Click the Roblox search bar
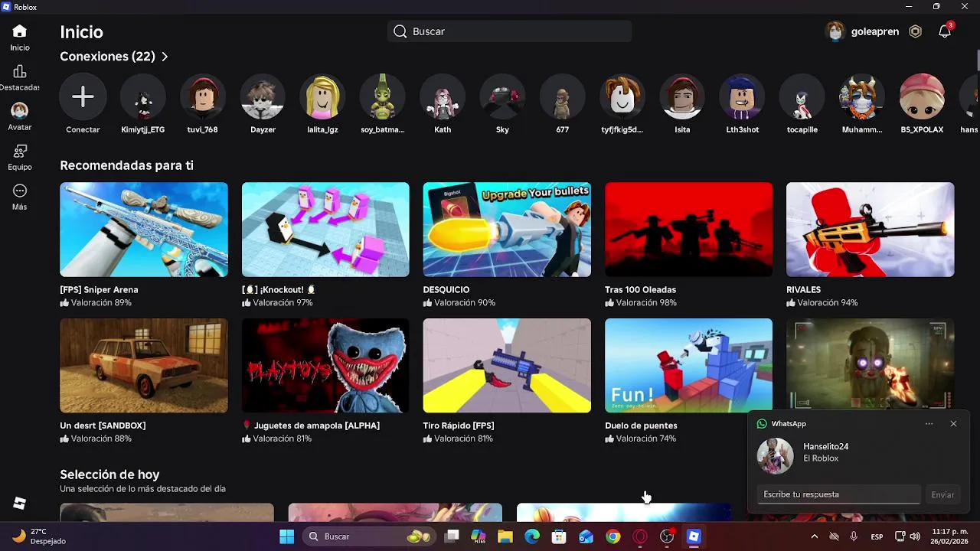 coord(509,31)
